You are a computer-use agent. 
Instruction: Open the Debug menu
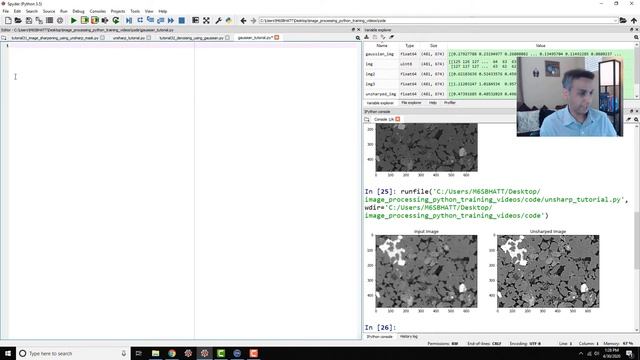click(78, 11)
